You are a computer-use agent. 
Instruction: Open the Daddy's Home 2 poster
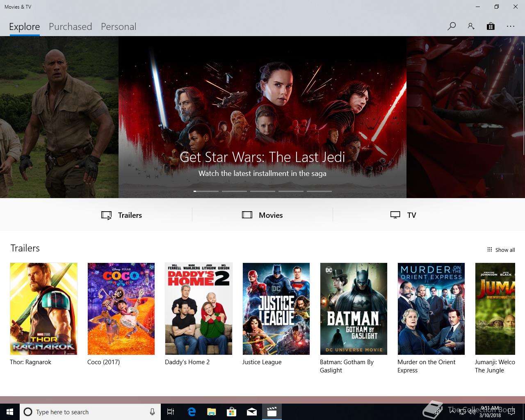pyautogui.click(x=199, y=309)
